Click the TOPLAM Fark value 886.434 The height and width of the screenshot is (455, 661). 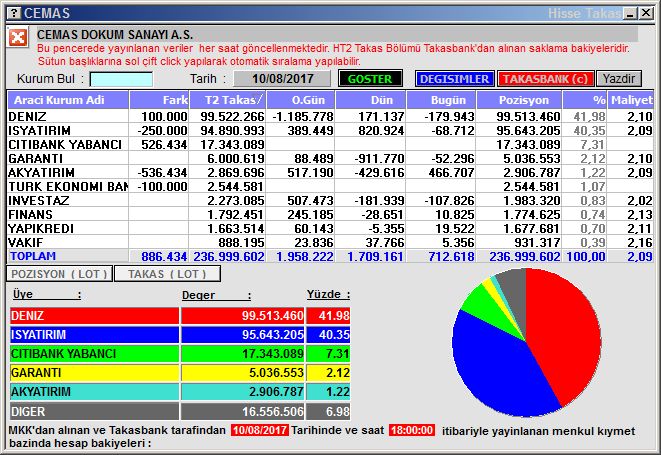coord(164,256)
